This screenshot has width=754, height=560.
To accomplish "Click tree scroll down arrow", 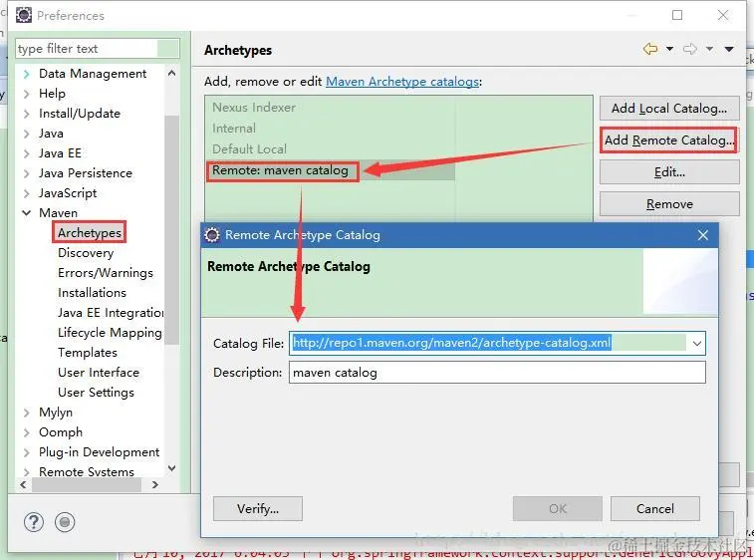I will coord(171,467).
